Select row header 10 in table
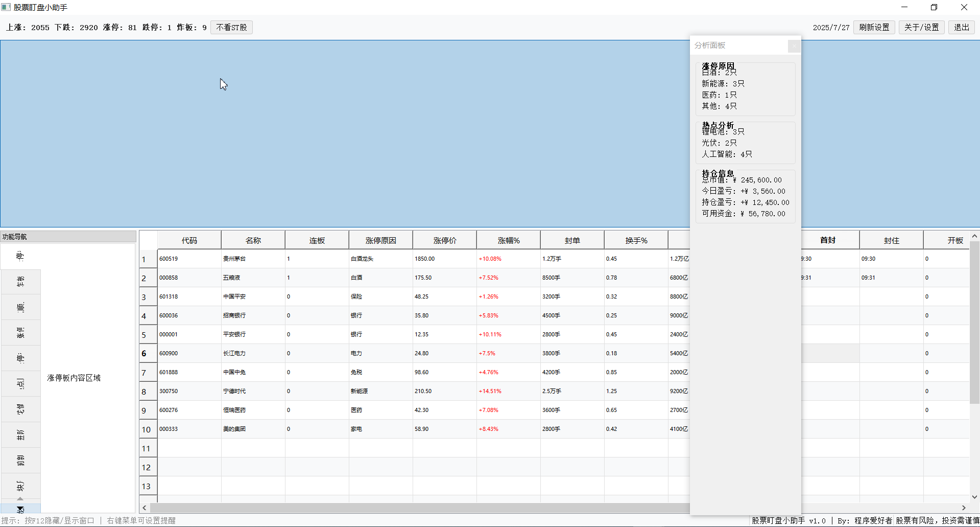980x527 pixels. click(x=148, y=429)
